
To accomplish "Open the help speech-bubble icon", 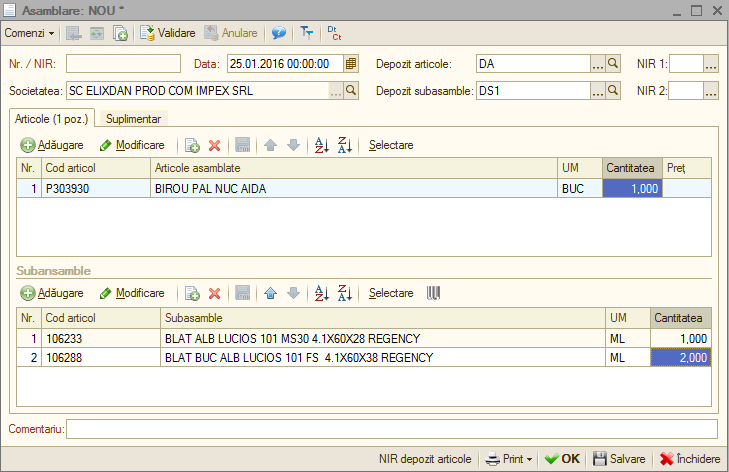I will click(279, 33).
